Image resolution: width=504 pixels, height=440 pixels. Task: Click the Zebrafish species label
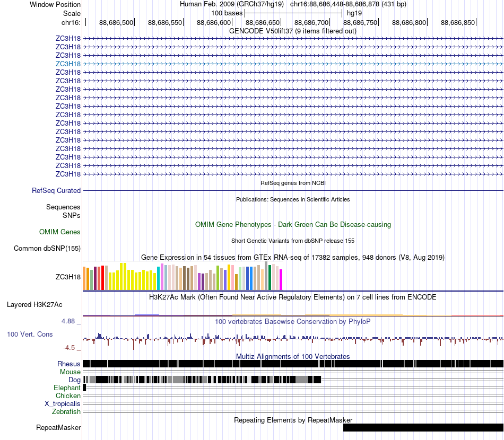tap(66, 412)
